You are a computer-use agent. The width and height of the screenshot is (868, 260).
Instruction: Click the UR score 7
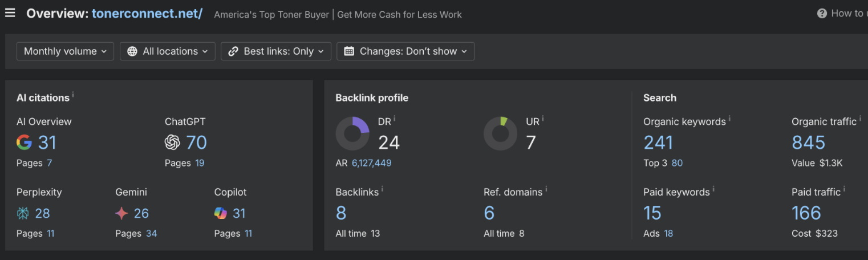point(531,142)
